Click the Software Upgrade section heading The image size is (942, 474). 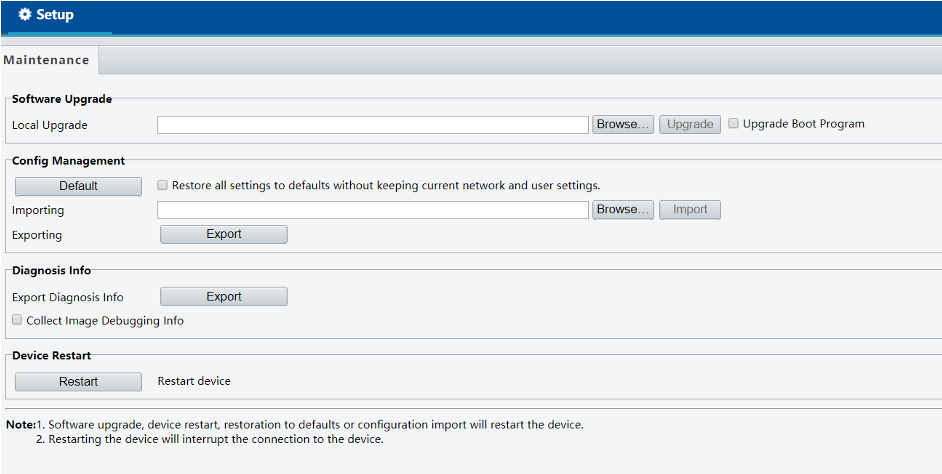pyautogui.click(x=62, y=99)
